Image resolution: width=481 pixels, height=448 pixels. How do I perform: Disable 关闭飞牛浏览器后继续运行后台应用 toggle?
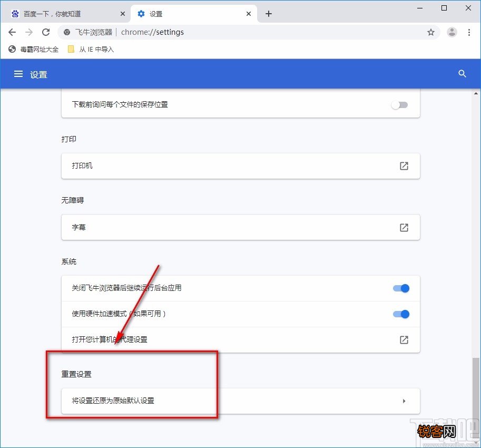coord(401,288)
